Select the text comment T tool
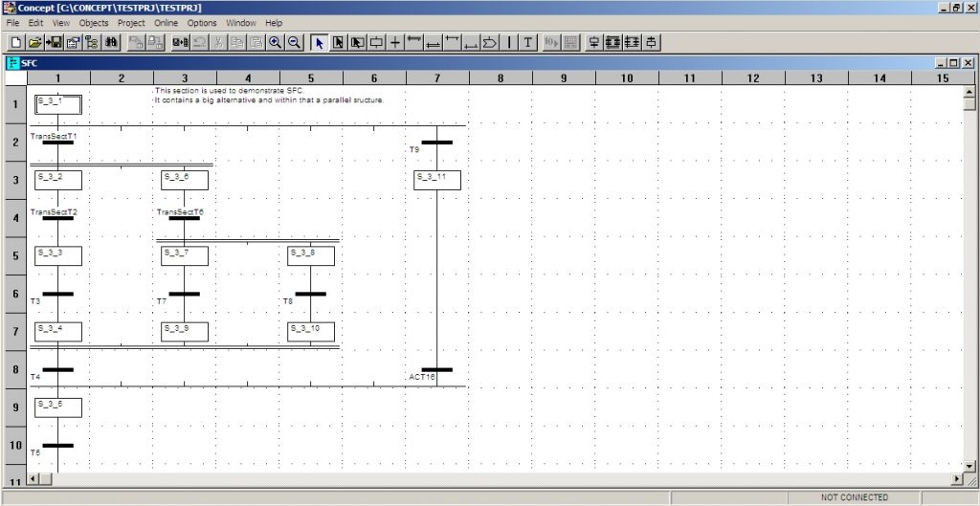 pyautogui.click(x=527, y=42)
